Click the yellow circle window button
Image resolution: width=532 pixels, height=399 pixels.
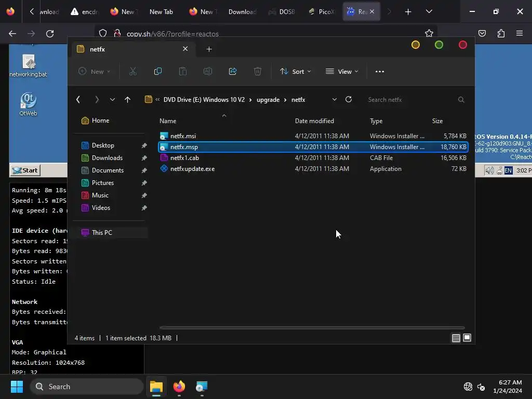pos(416,45)
